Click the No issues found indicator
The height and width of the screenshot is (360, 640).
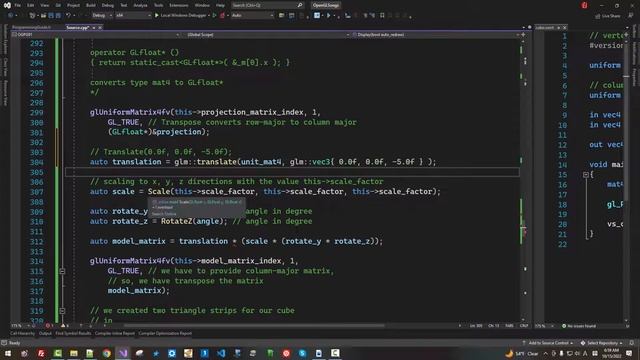tap(579, 326)
